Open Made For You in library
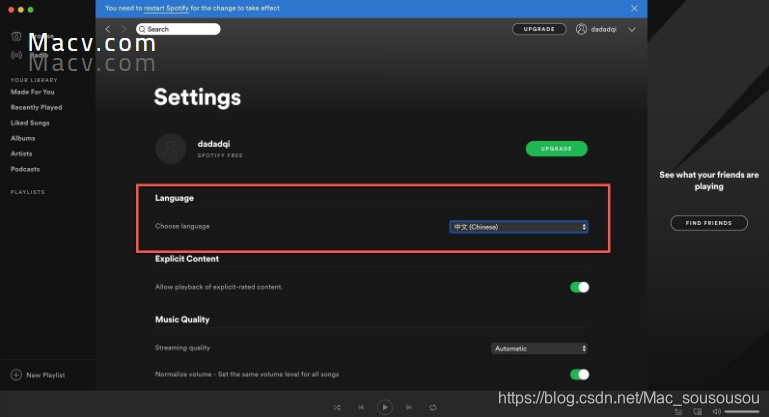The width and height of the screenshot is (769, 417). [x=32, y=92]
